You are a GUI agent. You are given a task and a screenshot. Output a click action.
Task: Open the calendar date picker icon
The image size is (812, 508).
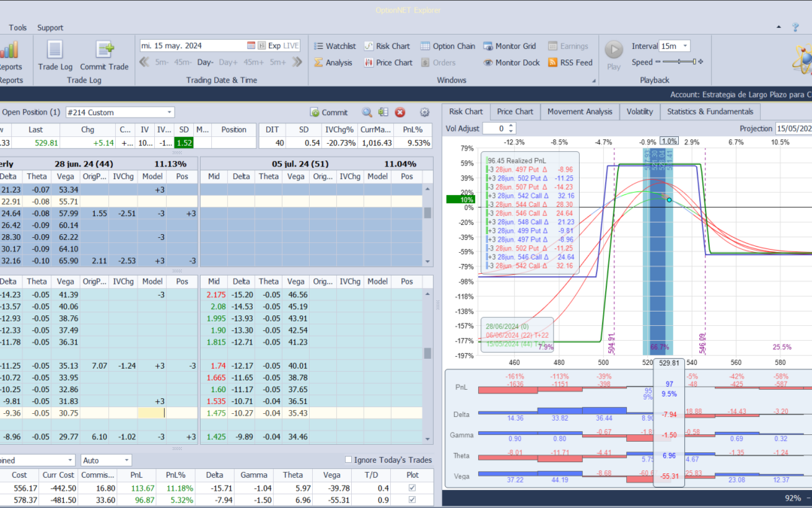point(252,46)
